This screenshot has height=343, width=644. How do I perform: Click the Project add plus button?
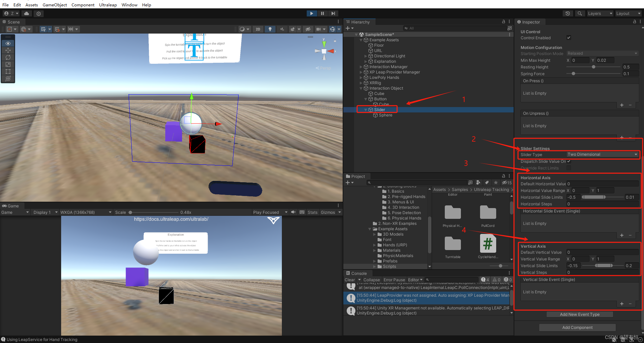coord(349,183)
